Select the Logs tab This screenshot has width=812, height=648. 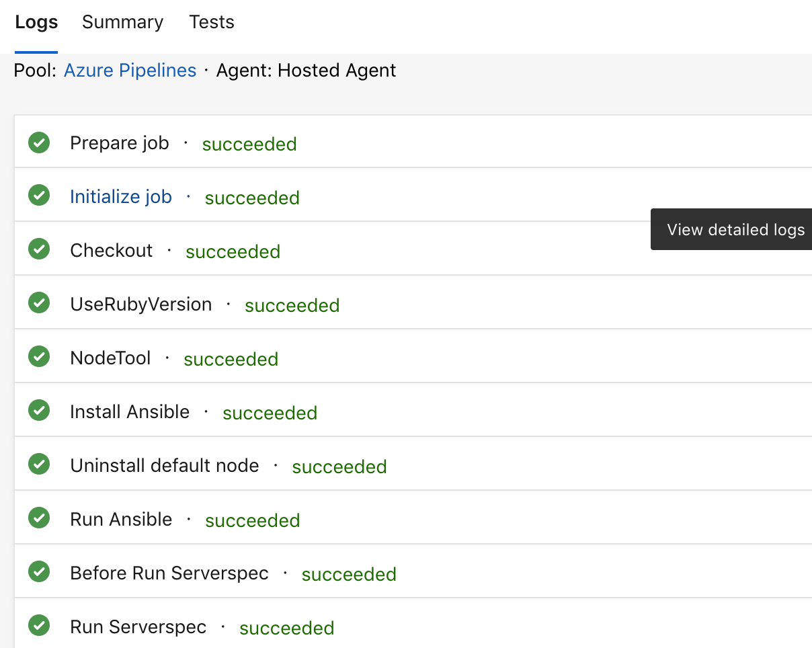[x=36, y=22]
